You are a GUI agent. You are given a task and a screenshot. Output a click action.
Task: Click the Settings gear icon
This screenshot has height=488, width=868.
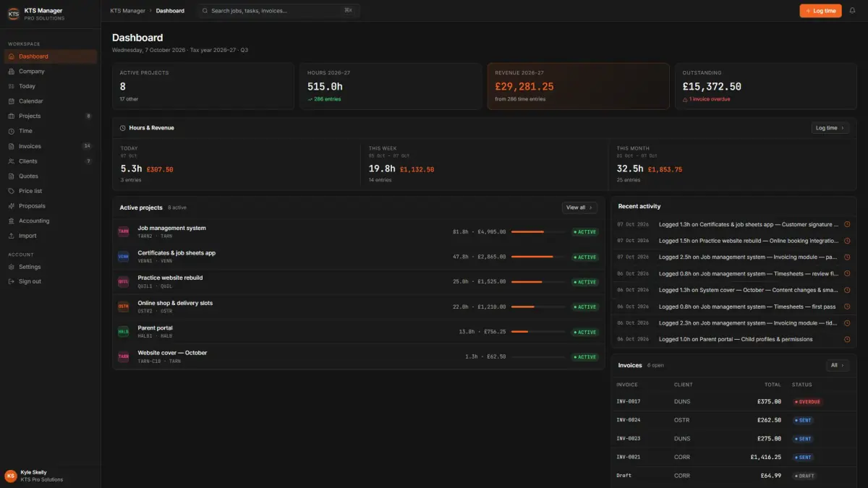(x=12, y=267)
